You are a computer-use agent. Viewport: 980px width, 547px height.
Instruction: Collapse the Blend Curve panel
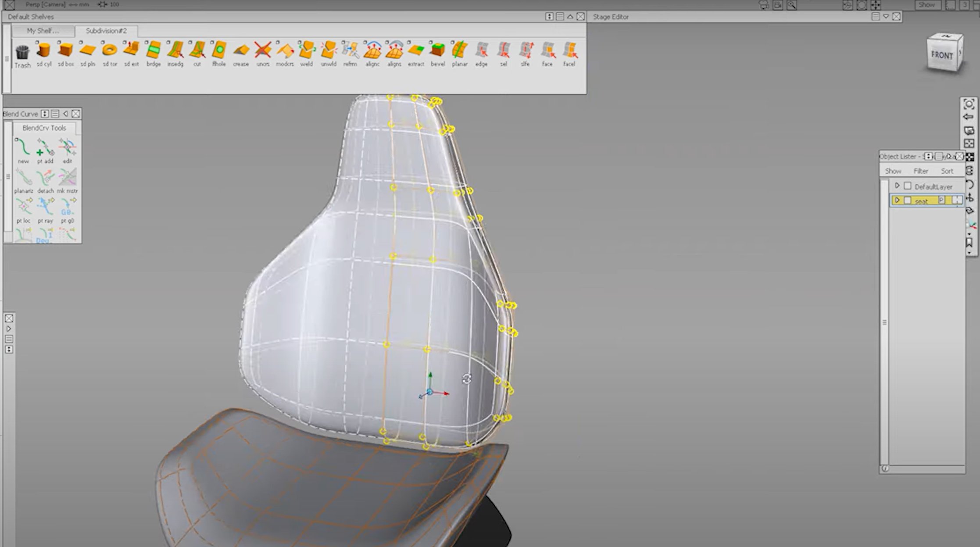point(65,114)
